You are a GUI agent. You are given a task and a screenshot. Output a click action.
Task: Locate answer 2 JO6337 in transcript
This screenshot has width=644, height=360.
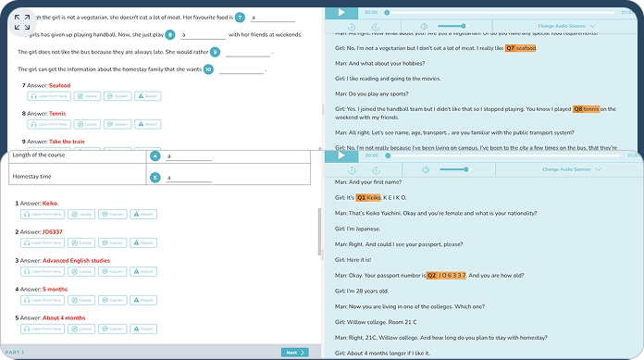[x=81, y=242]
